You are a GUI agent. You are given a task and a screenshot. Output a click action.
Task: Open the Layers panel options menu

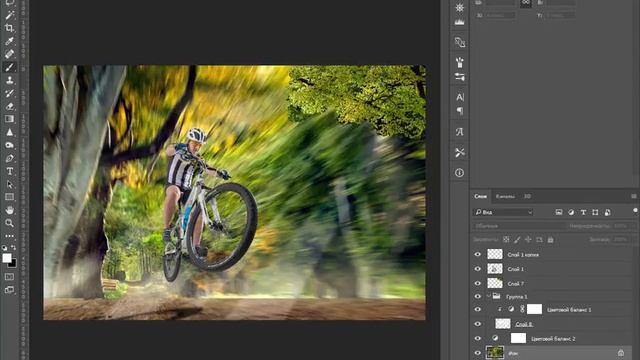[x=634, y=196]
